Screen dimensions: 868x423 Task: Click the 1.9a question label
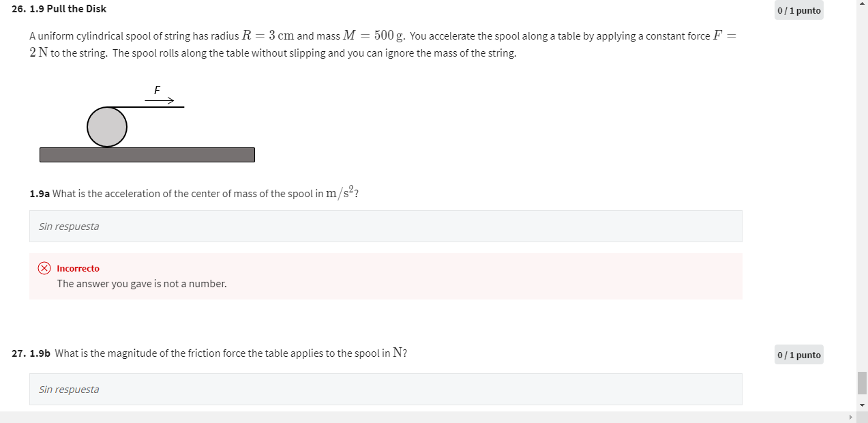pos(39,193)
